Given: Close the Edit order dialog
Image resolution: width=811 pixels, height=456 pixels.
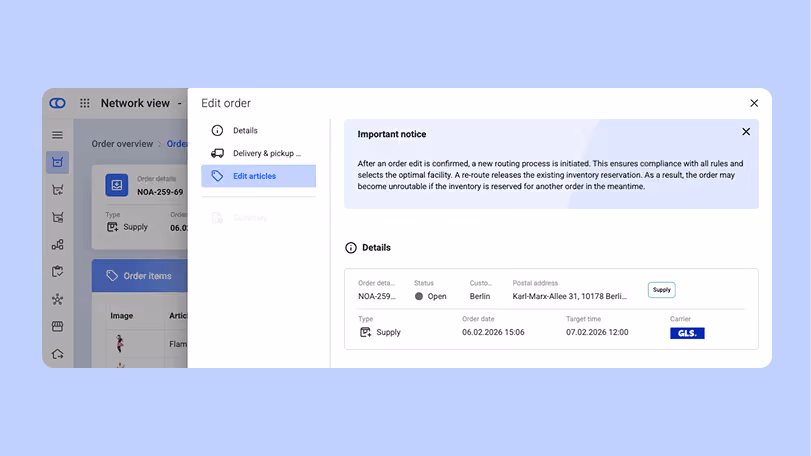Looking at the screenshot, I should (x=754, y=103).
